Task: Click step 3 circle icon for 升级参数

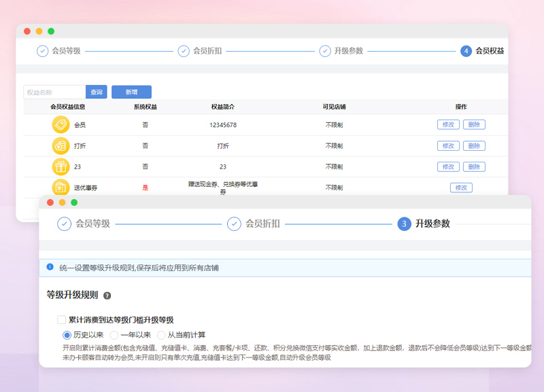Action: pos(404,224)
